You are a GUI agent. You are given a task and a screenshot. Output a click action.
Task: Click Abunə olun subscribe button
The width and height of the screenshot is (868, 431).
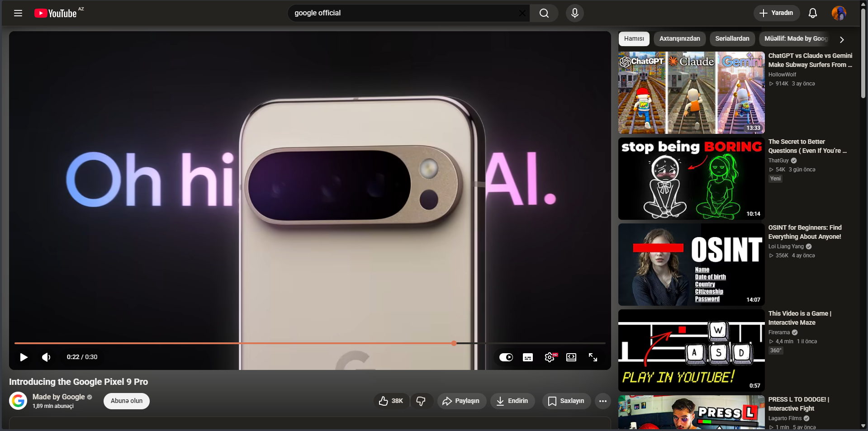pyautogui.click(x=127, y=401)
